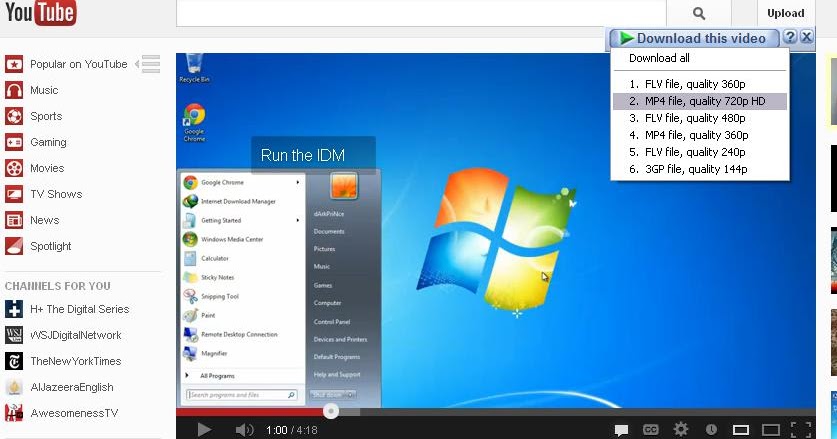Close the IDM download panel
This screenshot has height=439, width=837.
click(x=807, y=37)
